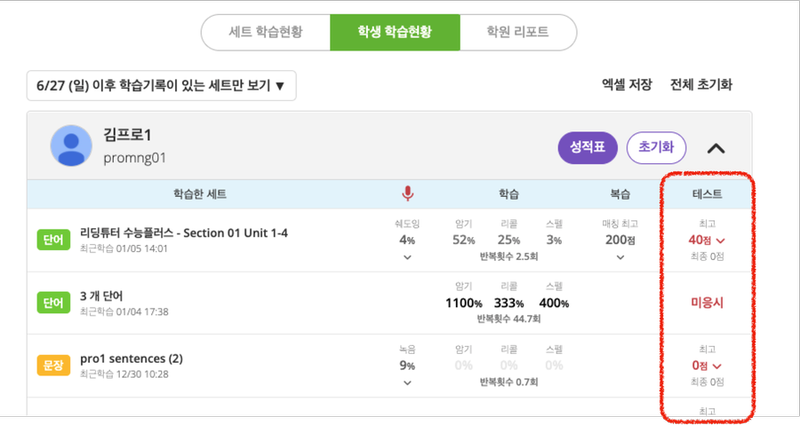The image size is (800, 425).
Task: Open the 리딩튜터 수능플러스 Section 01 set title
Action: [x=184, y=233]
